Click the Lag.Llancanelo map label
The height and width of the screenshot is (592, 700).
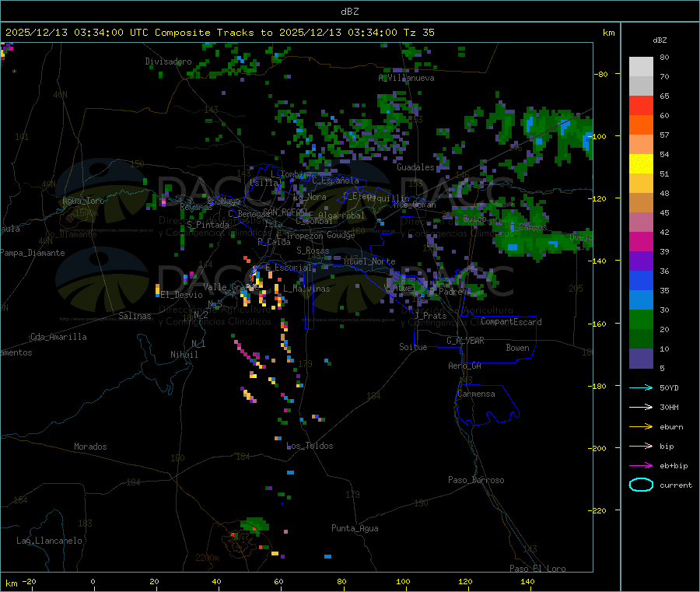tap(49, 541)
